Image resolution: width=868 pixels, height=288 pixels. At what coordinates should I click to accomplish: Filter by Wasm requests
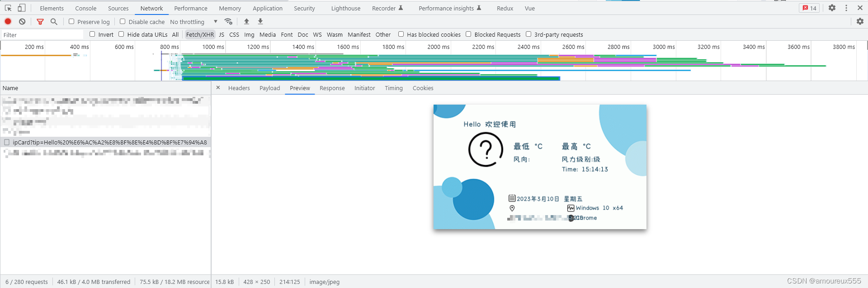tap(335, 34)
